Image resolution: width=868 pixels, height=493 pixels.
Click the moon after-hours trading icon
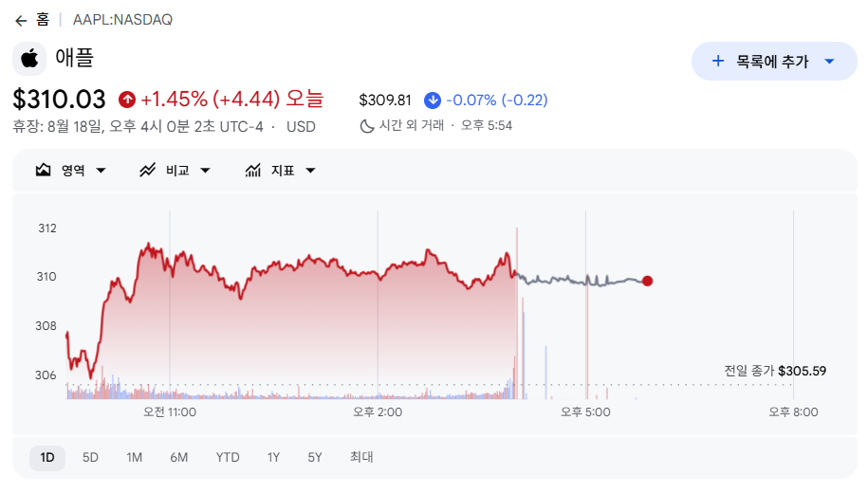coord(366,126)
